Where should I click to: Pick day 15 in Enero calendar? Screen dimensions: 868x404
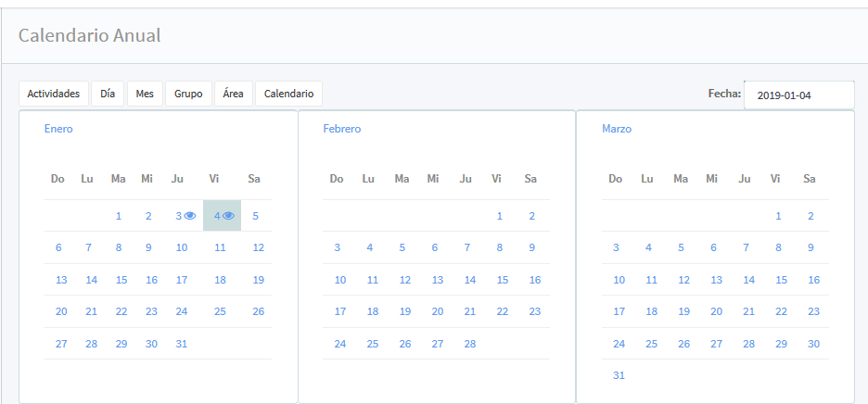coord(121,280)
